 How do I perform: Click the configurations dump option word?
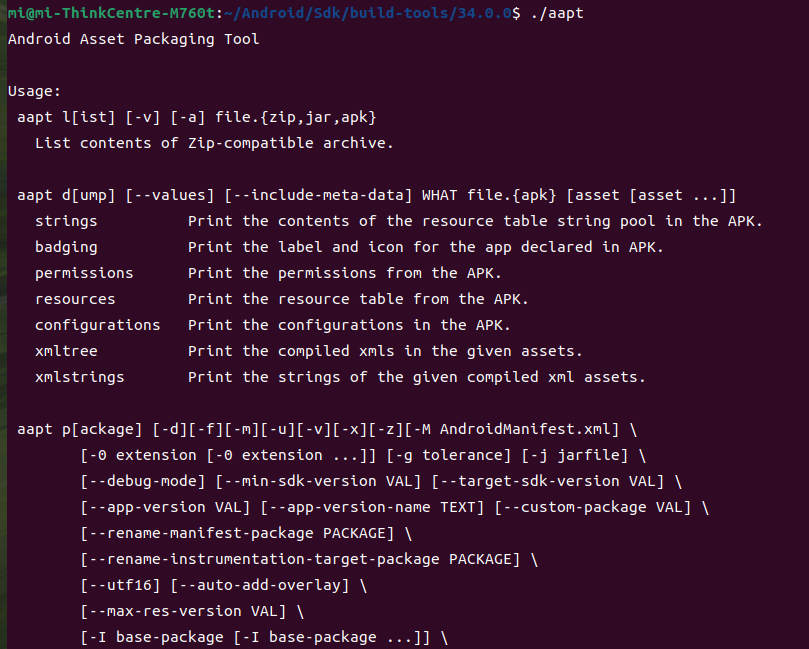coord(97,325)
